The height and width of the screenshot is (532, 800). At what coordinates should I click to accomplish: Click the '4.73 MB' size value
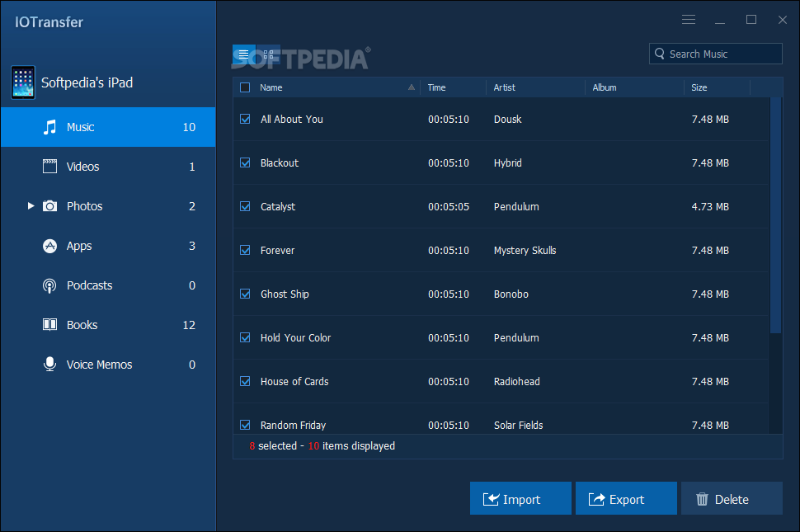(710, 206)
